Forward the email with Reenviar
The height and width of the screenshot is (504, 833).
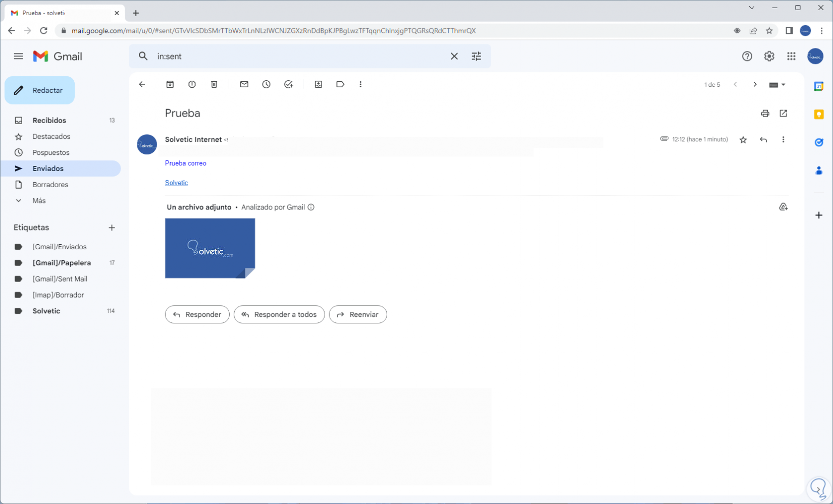tap(358, 314)
